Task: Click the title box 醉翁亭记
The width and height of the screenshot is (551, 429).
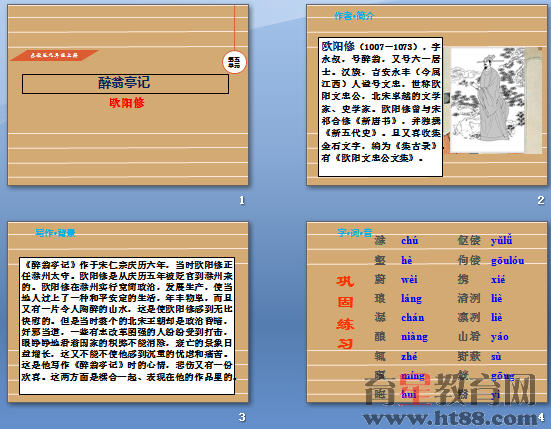Action: [125, 84]
